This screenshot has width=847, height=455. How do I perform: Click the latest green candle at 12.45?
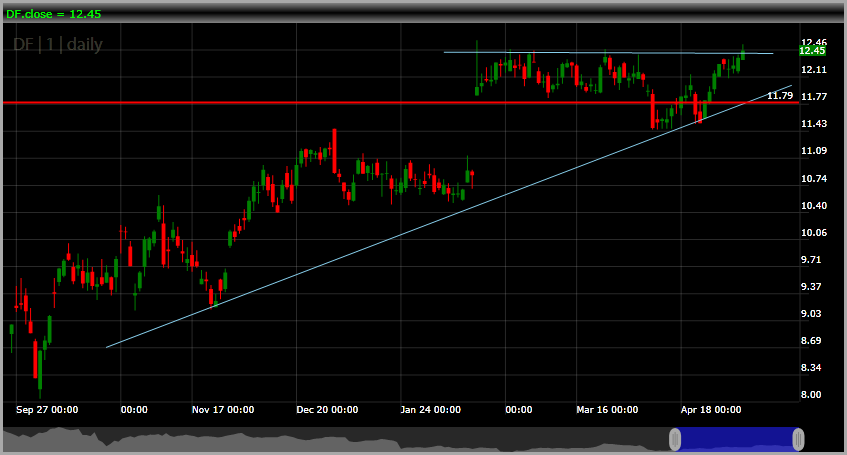pyautogui.click(x=743, y=54)
